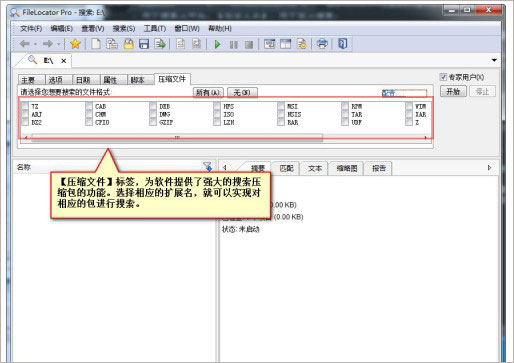Create a new search with blank page icon
Viewport: 514px width, 363px height.
pos(96,44)
